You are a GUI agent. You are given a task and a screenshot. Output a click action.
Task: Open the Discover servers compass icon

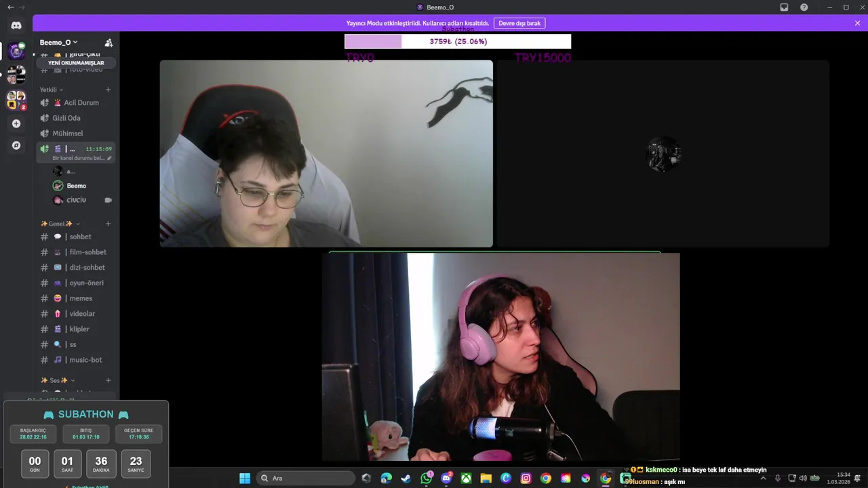[16, 145]
